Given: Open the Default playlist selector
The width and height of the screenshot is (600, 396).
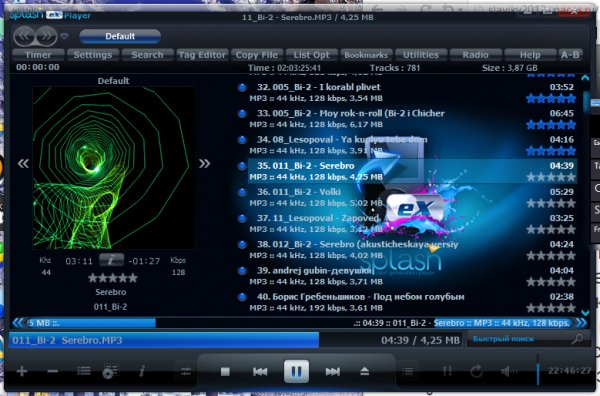Looking at the screenshot, I should point(120,36).
